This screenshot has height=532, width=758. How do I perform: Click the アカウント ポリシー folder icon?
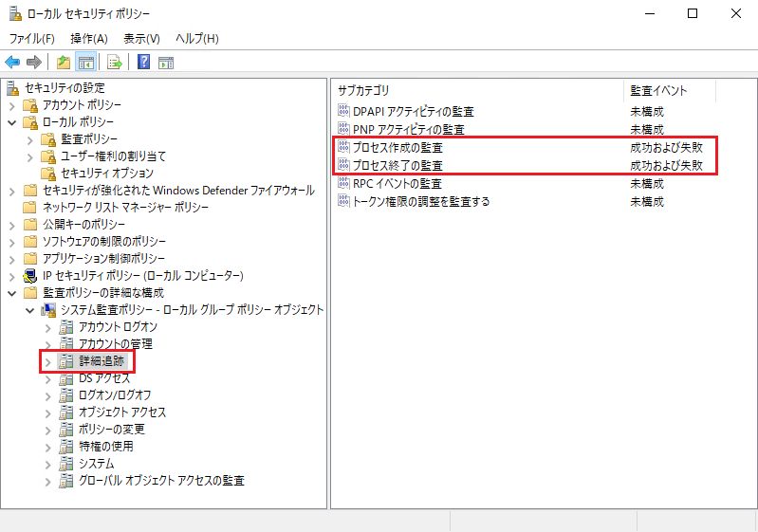coord(30,105)
